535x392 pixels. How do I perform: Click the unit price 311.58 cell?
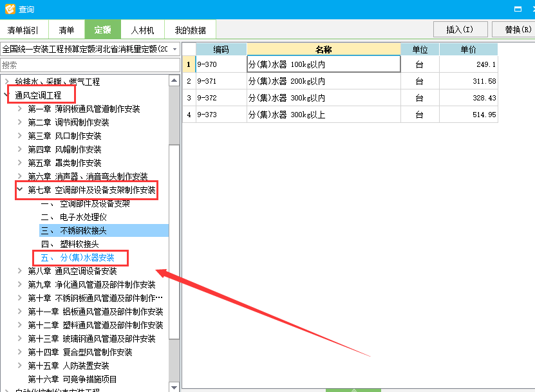(x=468, y=81)
